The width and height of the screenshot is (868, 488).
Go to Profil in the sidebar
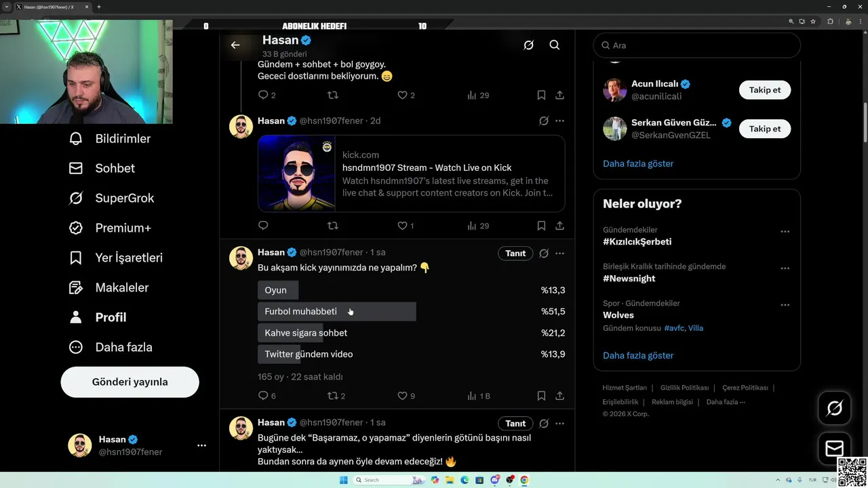[98, 318]
